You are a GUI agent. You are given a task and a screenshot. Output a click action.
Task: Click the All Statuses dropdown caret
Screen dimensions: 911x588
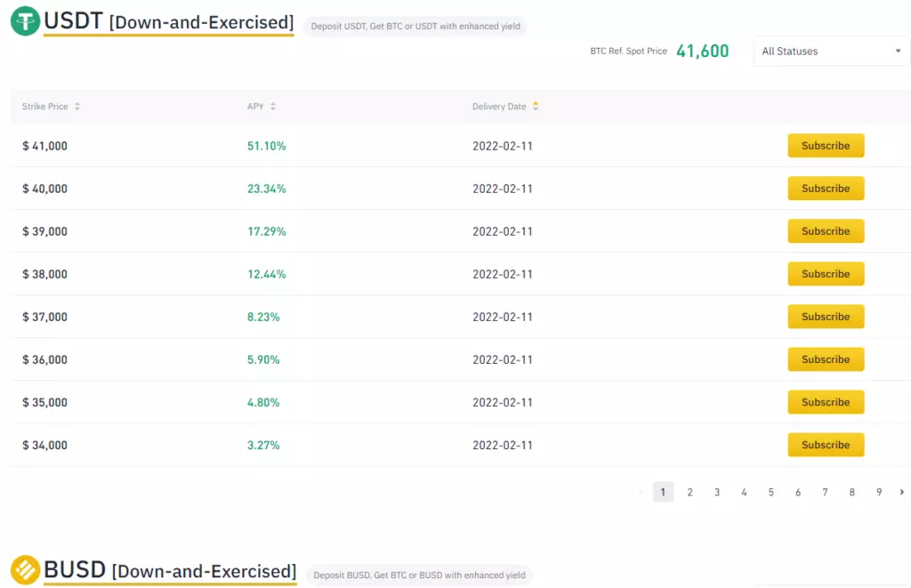[x=898, y=51]
